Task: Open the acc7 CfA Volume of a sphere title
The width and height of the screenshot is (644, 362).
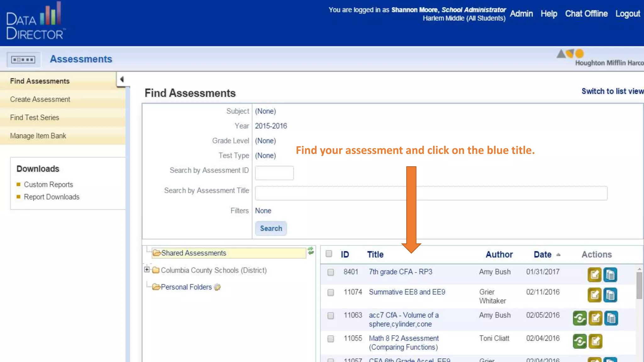Action: pos(404,320)
